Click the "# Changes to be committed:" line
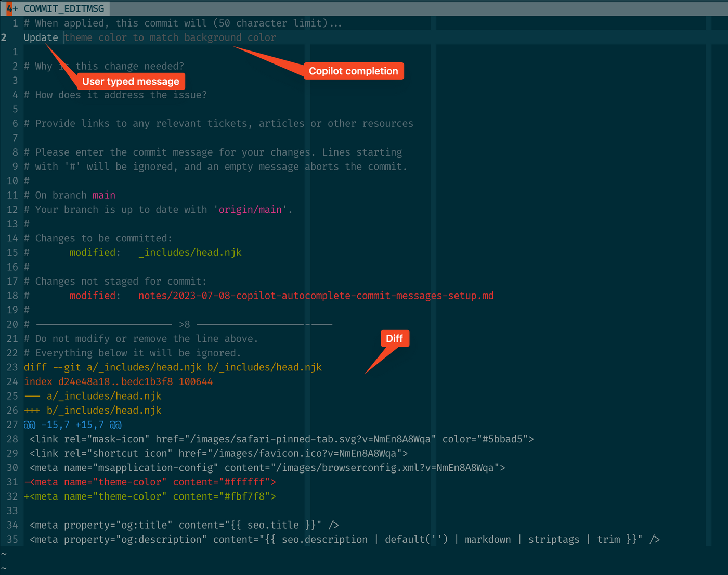 tap(98, 238)
